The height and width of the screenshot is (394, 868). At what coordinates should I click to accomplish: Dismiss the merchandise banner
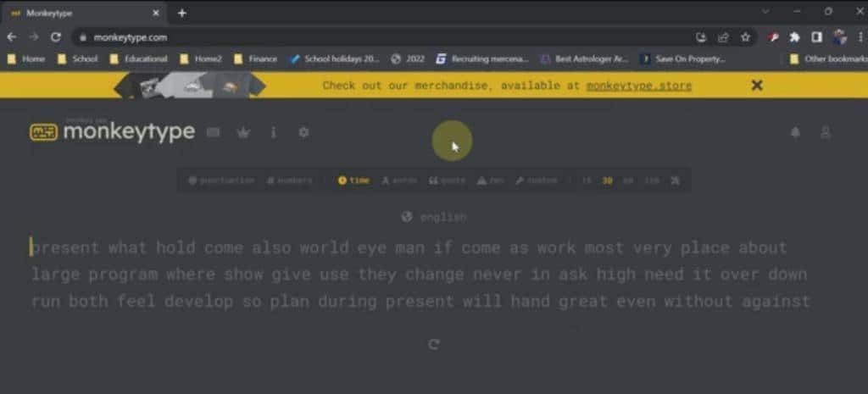(757, 86)
